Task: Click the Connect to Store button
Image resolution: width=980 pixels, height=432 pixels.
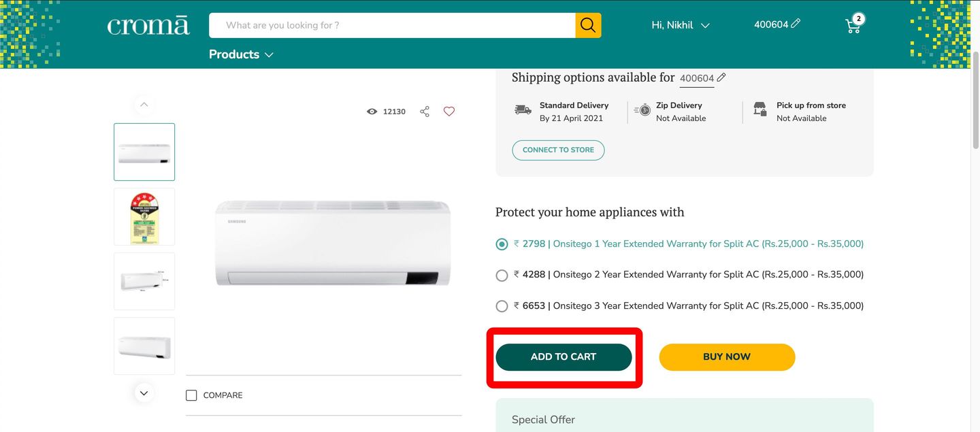Action: click(x=558, y=150)
